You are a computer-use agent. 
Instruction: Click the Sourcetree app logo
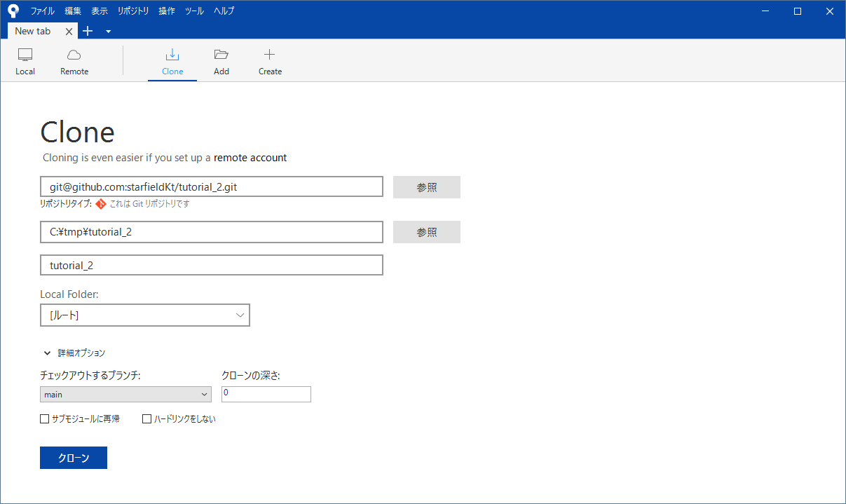13,11
